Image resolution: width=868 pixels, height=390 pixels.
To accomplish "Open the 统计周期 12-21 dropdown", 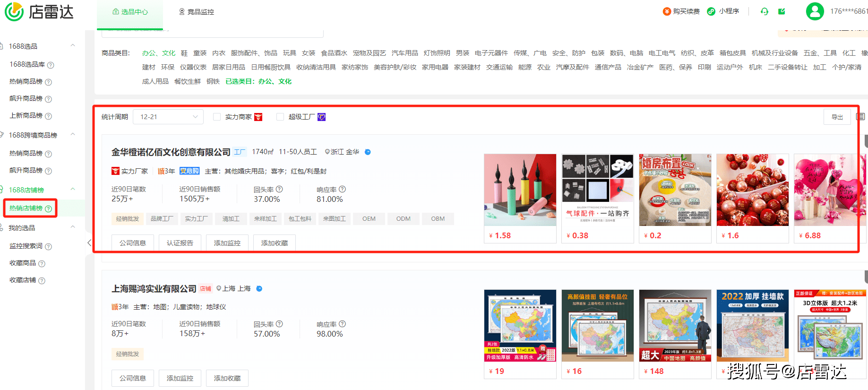I will coord(168,117).
